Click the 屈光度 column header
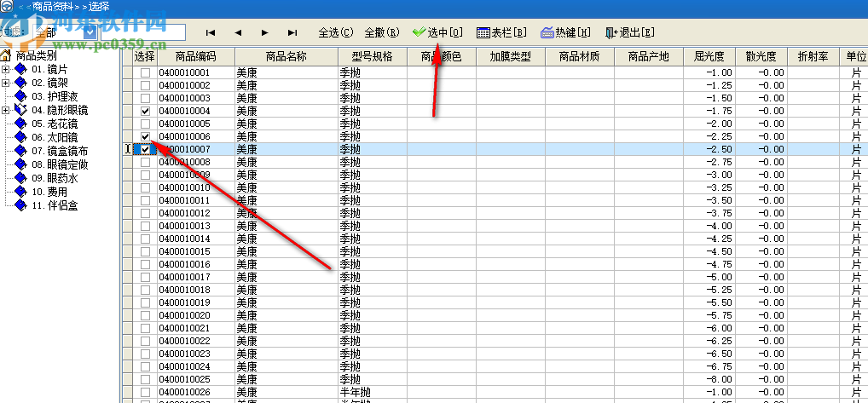This screenshot has height=403, width=868. (x=709, y=56)
